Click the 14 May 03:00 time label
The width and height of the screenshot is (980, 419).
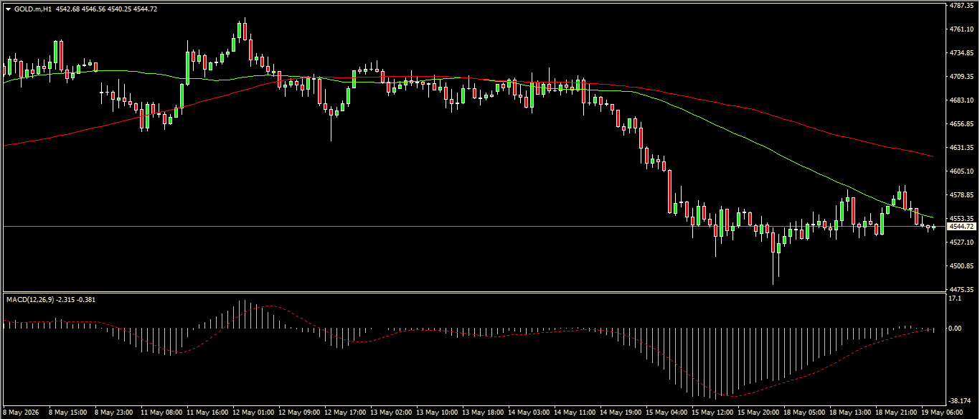[x=529, y=413]
